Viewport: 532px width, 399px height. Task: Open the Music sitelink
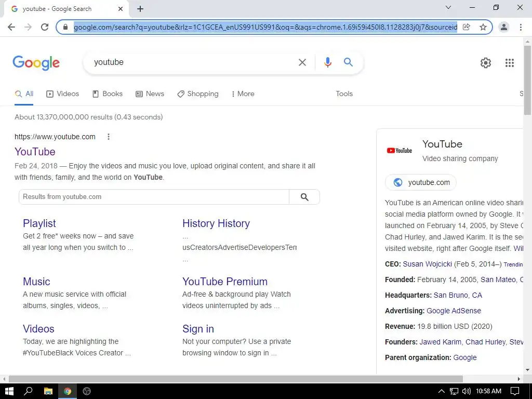click(x=37, y=282)
